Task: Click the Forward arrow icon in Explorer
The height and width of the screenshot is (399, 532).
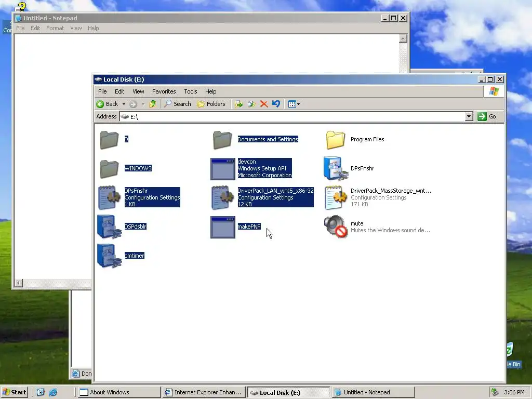Action: click(134, 104)
